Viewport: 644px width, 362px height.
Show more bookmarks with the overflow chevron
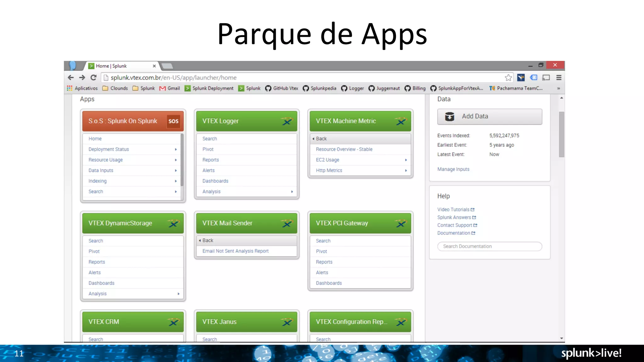coord(558,88)
